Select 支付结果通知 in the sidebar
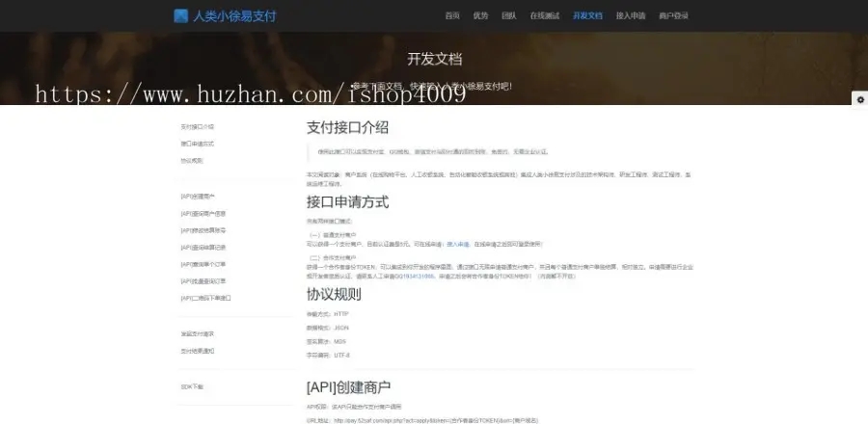The image size is (868, 424). (x=197, y=351)
